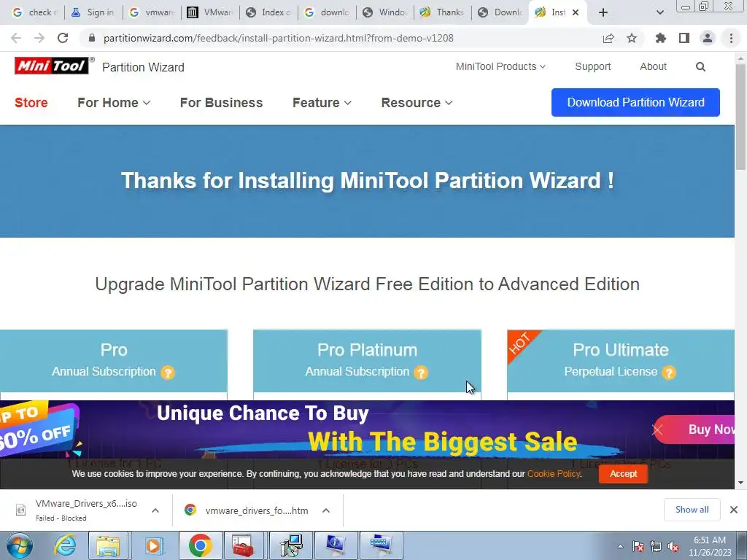Open Chrome three-dot menu

[x=731, y=38]
